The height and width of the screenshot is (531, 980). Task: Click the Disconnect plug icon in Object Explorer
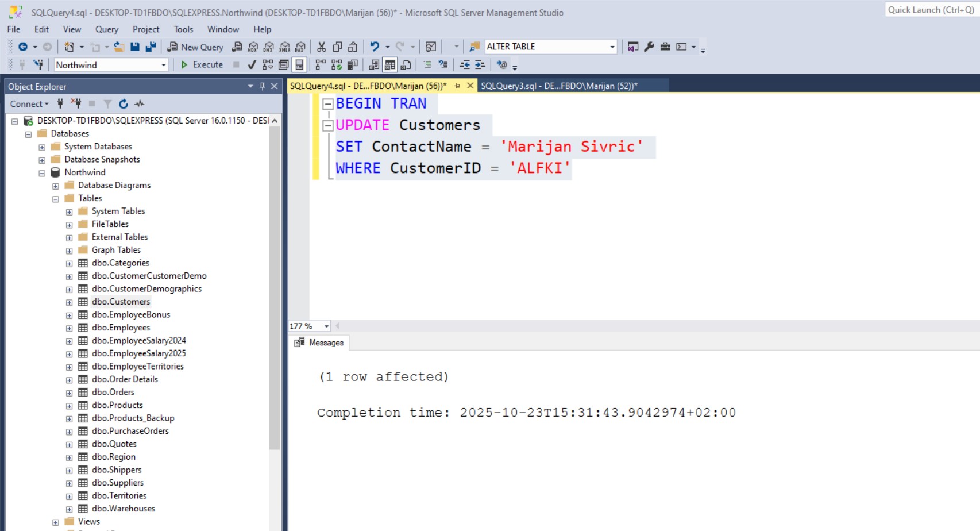[x=76, y=104]
